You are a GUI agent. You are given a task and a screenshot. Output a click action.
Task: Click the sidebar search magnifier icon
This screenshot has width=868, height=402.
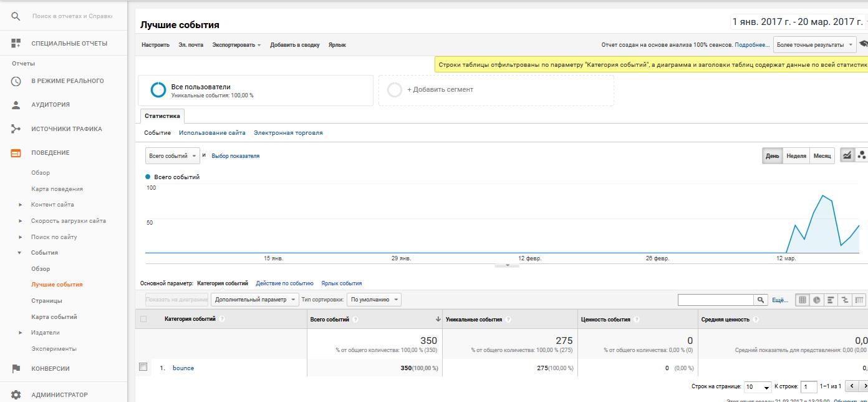(x=16, y=16)
